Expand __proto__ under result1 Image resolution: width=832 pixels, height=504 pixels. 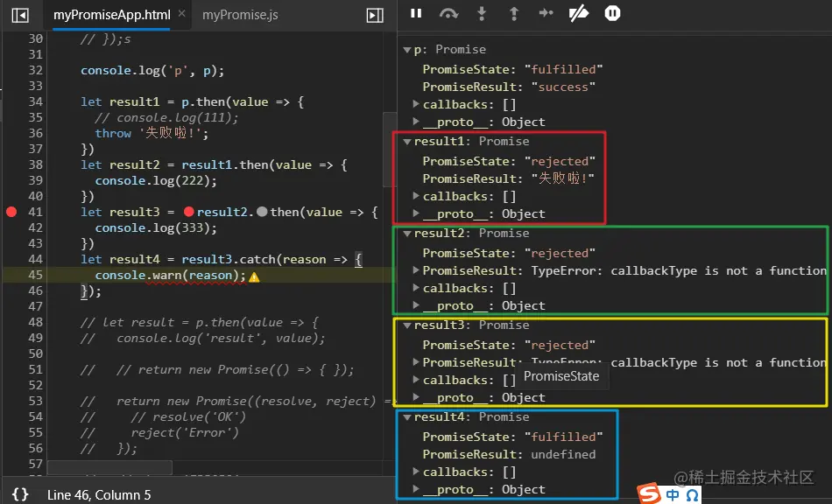416,213
